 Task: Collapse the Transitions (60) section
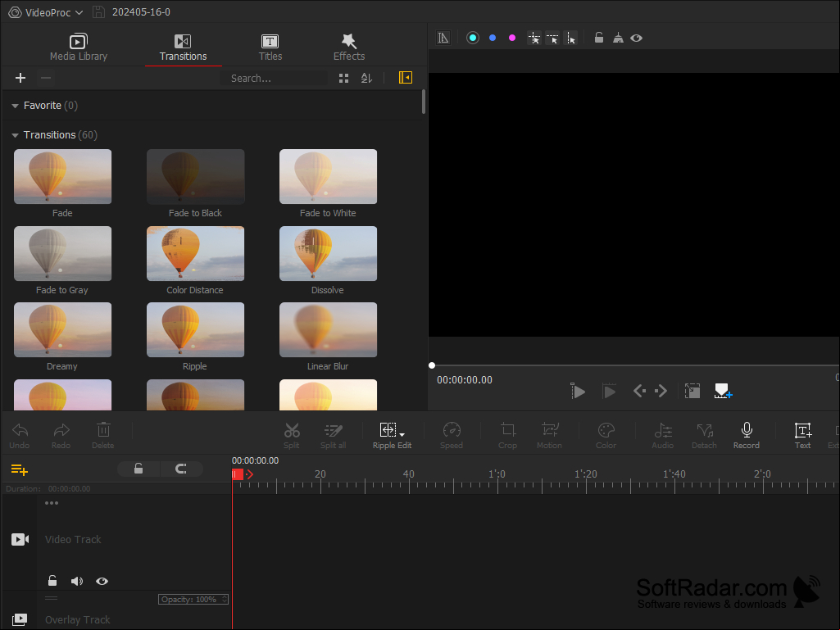[x=15, y=135]
